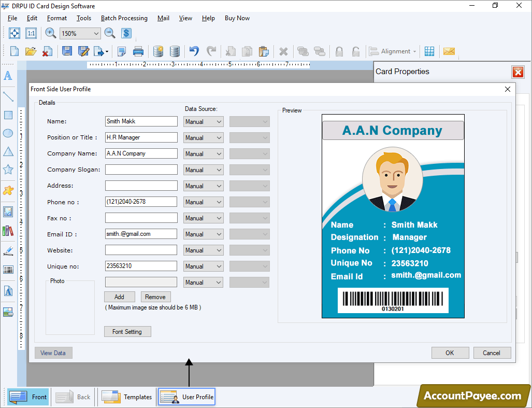Select the Ellipse shape tool
This screenshot has width=532, height=408.
8,133
